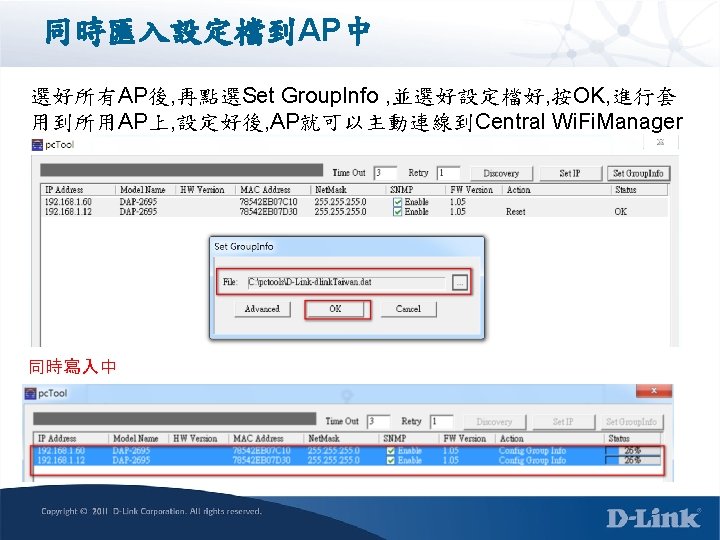Screen dimensions: 720x540
Task: Click the Retry field in lower pcTool window
Action: pos(441,422)
